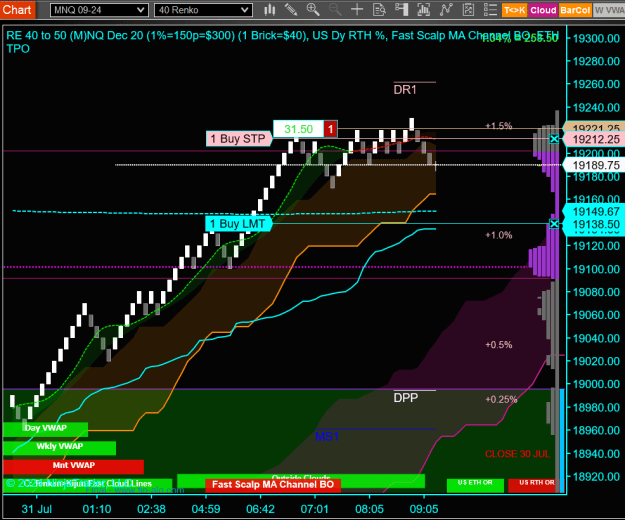Show the data box icon
The image size is (625, 520).
coord(379,10)
